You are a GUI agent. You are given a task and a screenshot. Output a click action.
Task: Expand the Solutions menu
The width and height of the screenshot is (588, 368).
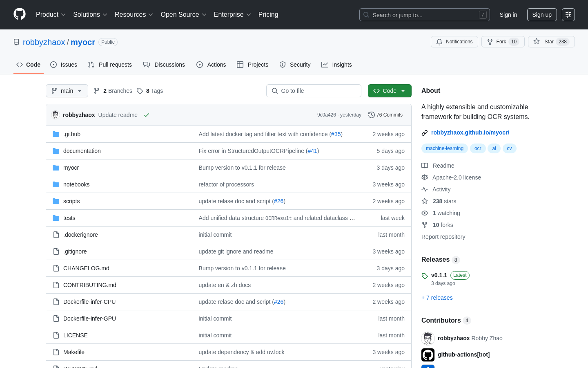[90, 15]
